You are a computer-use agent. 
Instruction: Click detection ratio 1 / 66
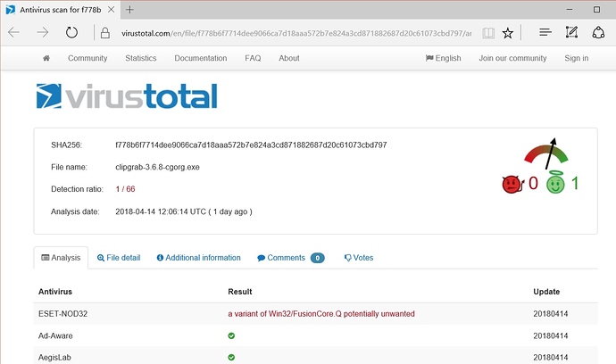pyautogui.click(x=125, y=189)
